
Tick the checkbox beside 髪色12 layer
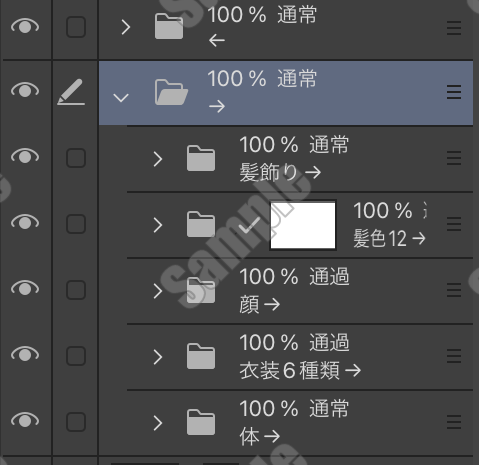tap(76, 224)
